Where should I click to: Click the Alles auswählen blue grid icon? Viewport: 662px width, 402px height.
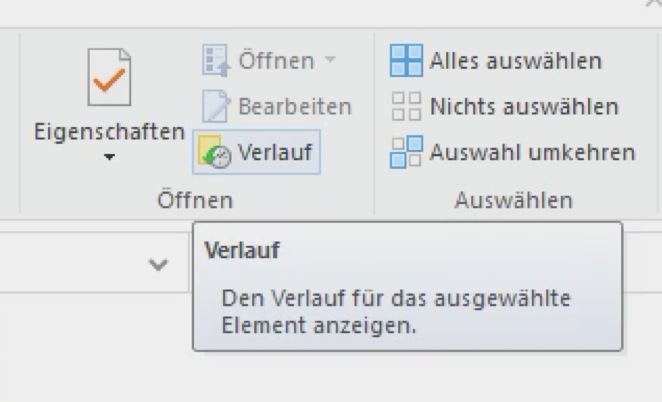(x=406, y=60)
